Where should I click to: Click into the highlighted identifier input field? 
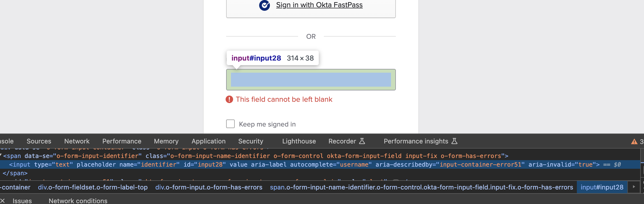(311, 80)
